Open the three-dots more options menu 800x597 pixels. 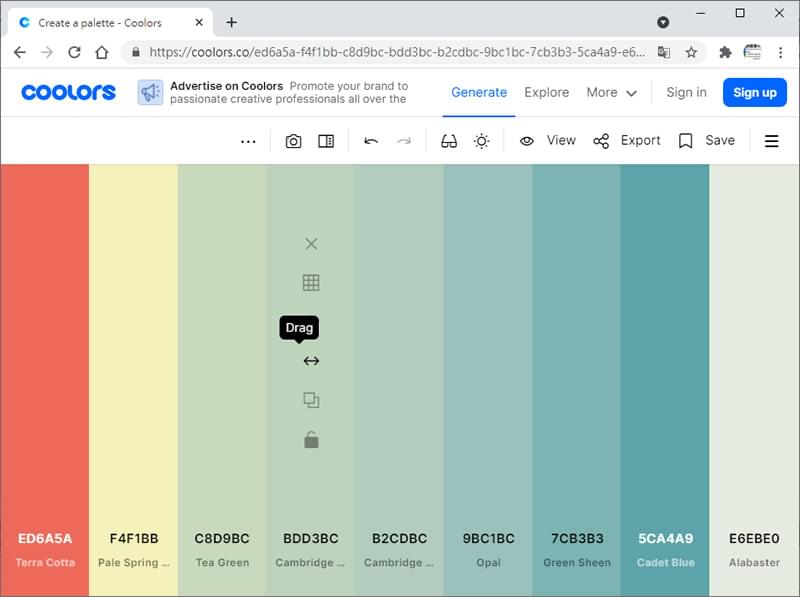248,141
